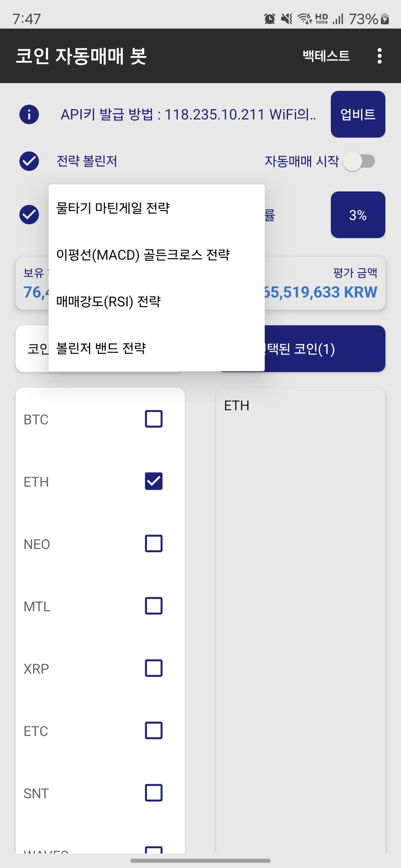Tap the muted sound status icon

[287, 19]
